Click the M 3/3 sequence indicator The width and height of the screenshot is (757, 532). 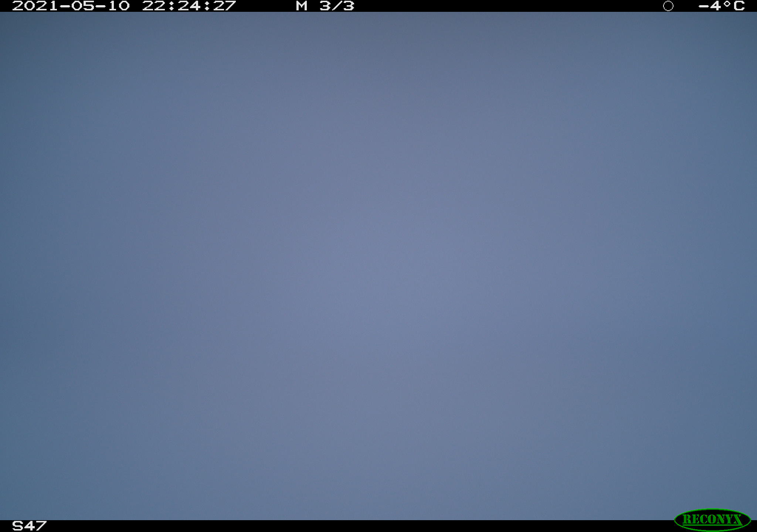tap(325, 6)
